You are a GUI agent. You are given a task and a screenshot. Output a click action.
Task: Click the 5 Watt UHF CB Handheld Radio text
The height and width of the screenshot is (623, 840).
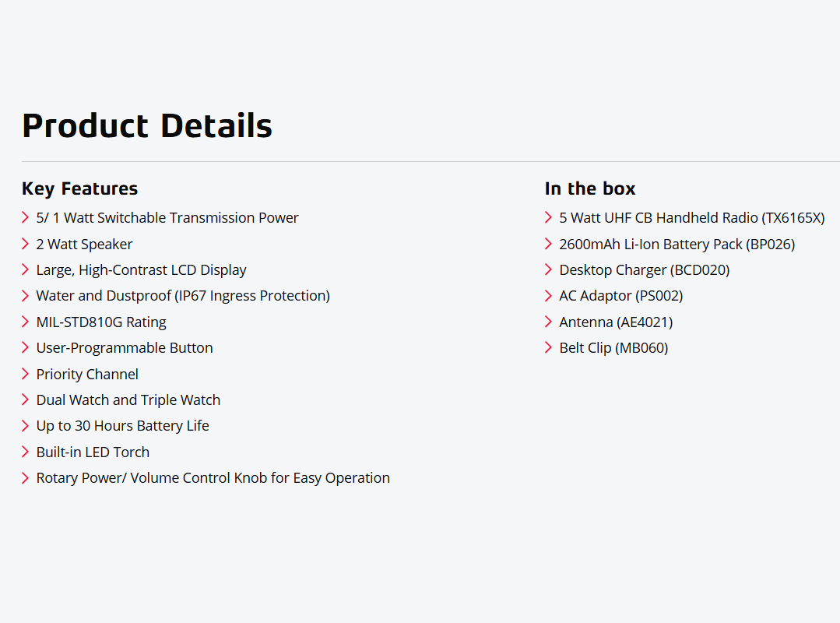click(691, 218)
